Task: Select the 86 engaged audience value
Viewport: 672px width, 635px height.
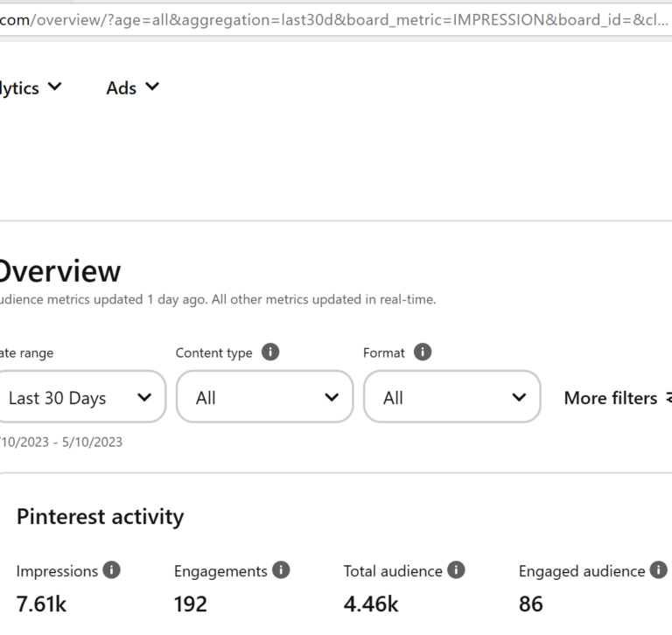Action: pos(530,604)
